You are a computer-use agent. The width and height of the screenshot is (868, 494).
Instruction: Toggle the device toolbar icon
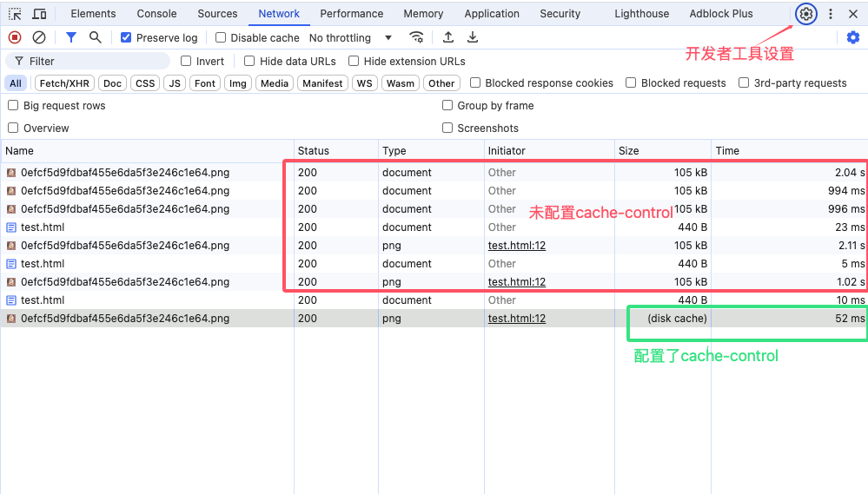coord(39,14)
